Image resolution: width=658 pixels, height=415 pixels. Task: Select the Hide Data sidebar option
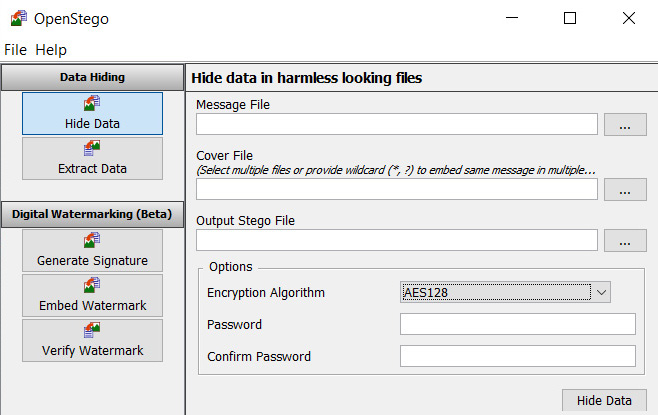(x=92, y=113)
